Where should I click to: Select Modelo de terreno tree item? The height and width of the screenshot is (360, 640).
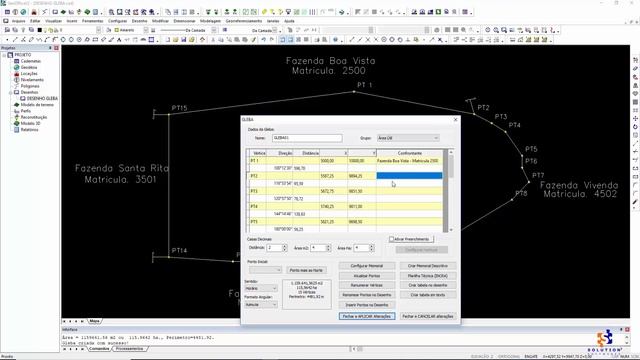37,105
